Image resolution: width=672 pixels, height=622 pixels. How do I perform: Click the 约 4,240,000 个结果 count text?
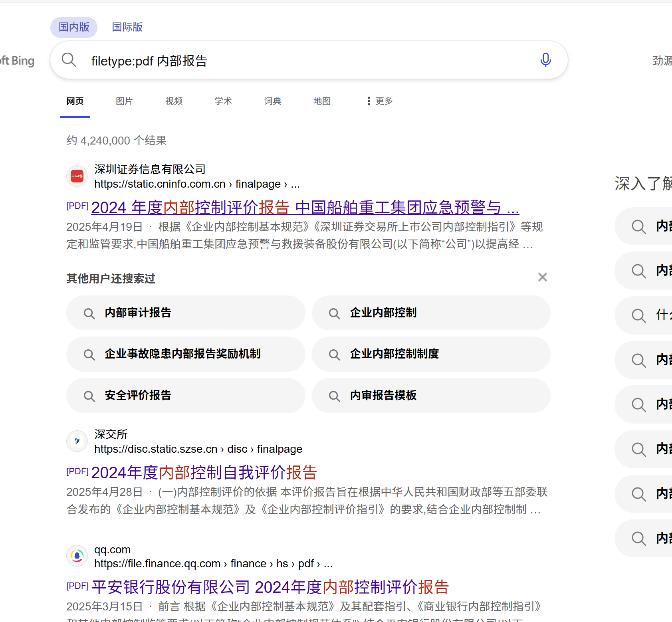tap(117, 141)
